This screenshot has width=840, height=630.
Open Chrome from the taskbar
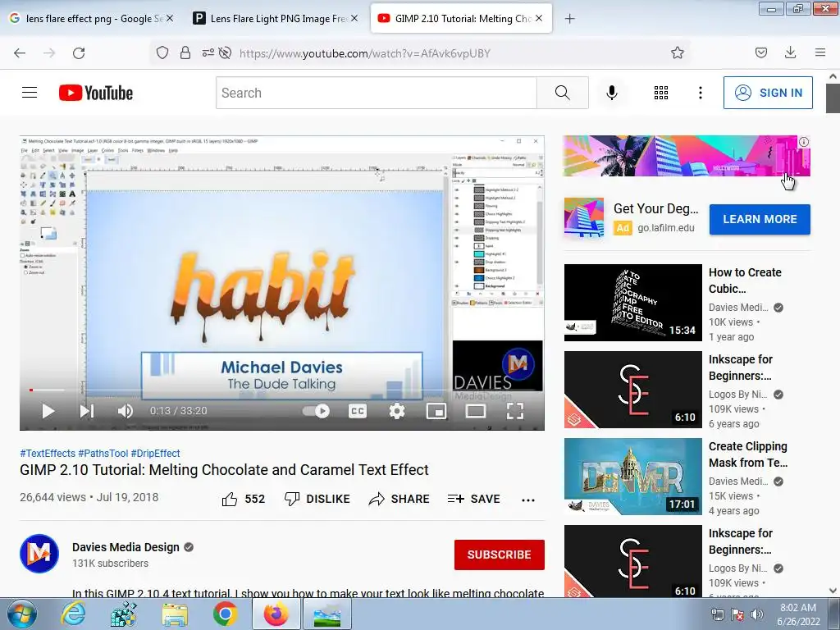coord(225,614)
